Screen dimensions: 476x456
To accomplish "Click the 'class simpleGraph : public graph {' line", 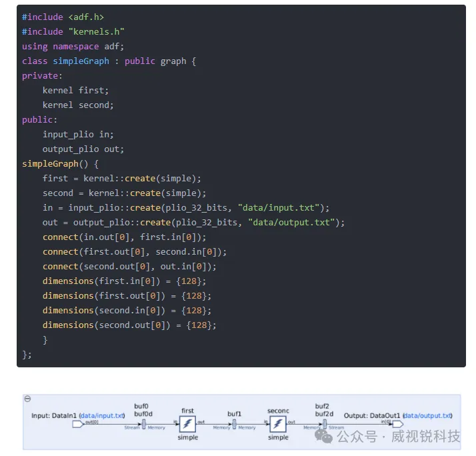I will pyautogui.click(x=109, y=61).
